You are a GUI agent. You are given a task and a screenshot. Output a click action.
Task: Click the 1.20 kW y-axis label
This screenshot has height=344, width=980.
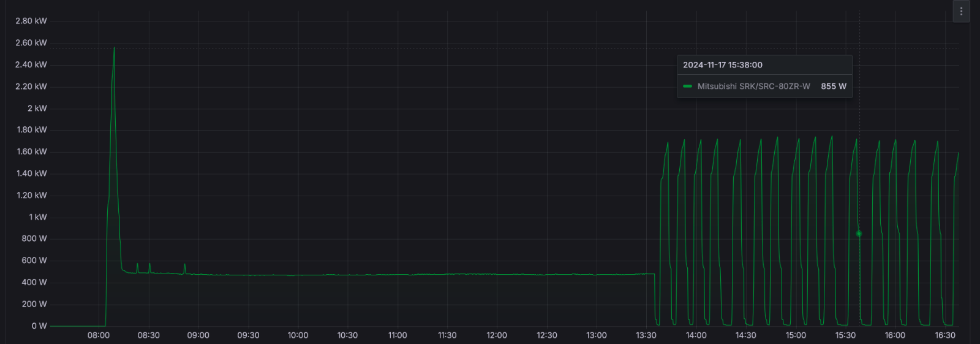tap(32, 195)
